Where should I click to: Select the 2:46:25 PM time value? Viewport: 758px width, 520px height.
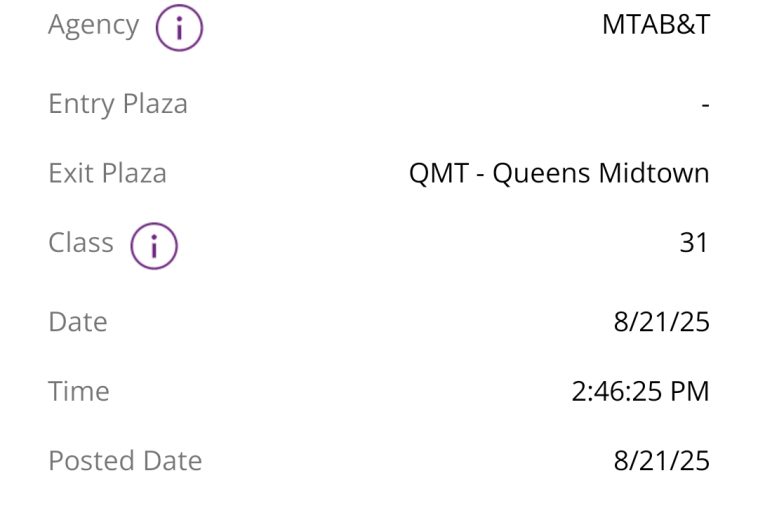pyautogui.click(x=640, y=391)
